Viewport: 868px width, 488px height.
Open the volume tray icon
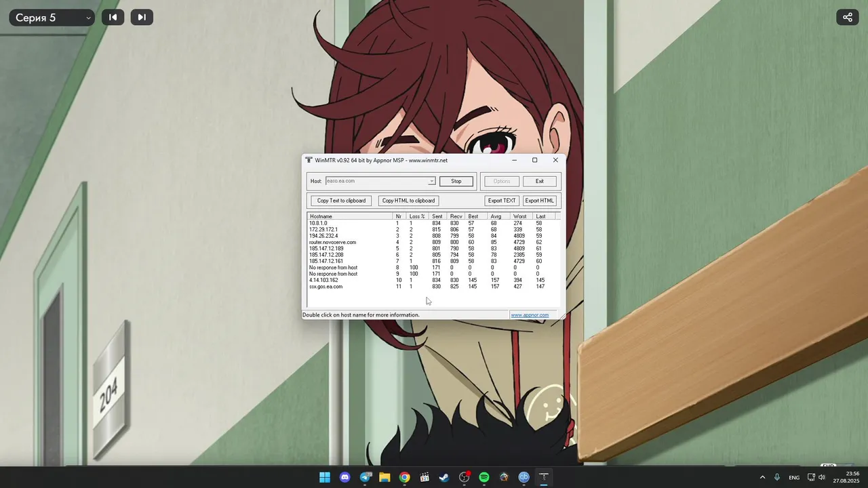pyautogui.click(x=822, y=477)
